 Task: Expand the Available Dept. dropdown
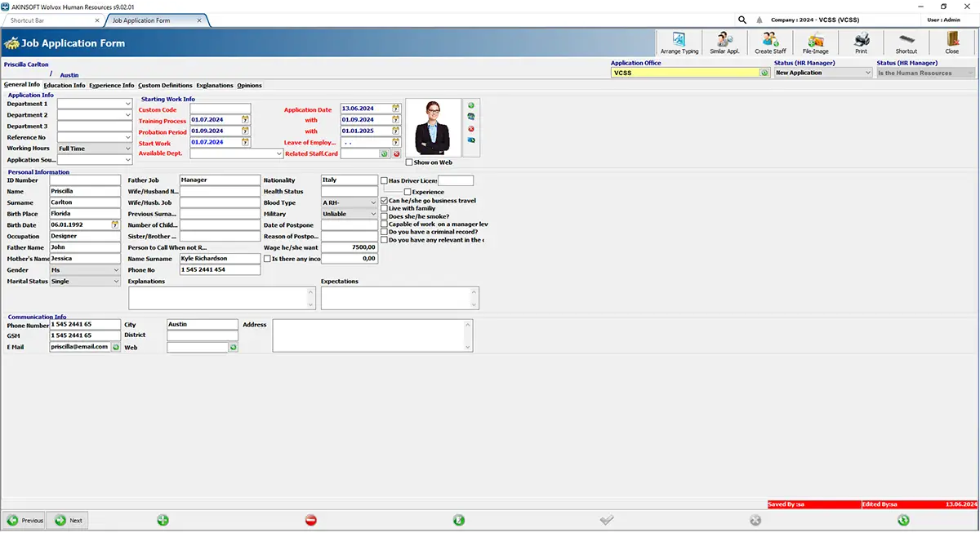click(279, 153)
